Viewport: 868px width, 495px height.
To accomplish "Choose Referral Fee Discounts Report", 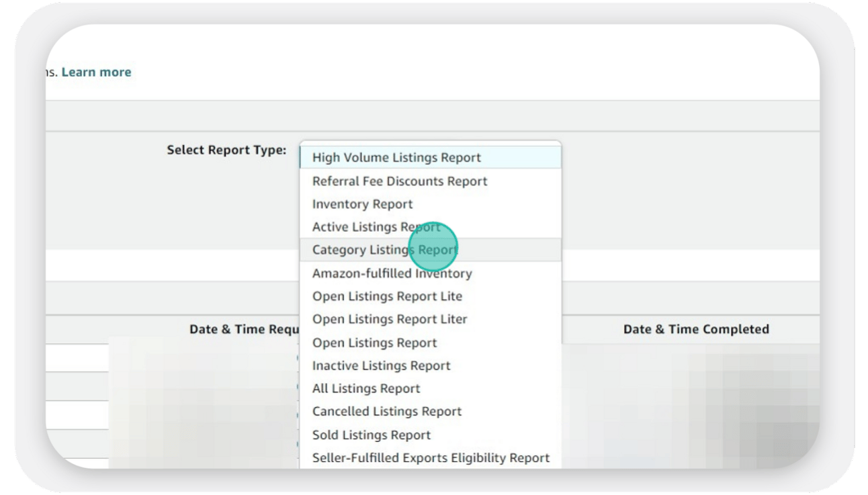I will (430, 181).
